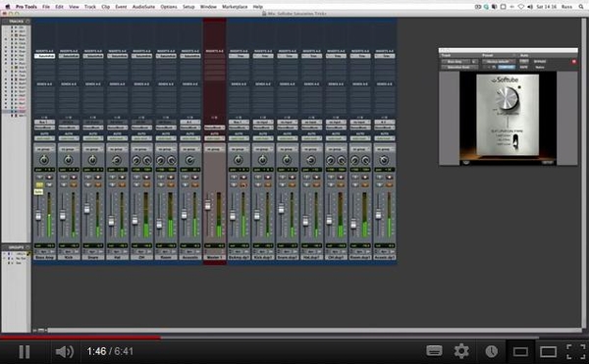The image size is (589, 364).
Task: Open the Apple menu
Action: point(7,7)
